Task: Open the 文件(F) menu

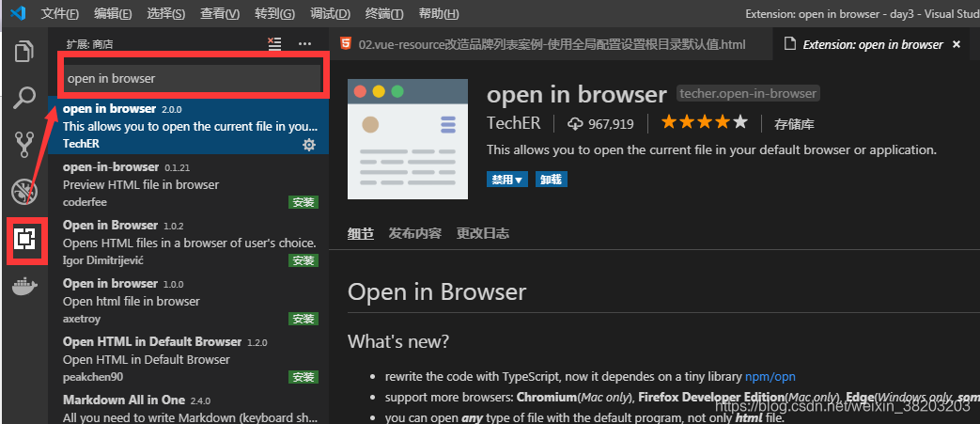Action: tap(60, 14)
